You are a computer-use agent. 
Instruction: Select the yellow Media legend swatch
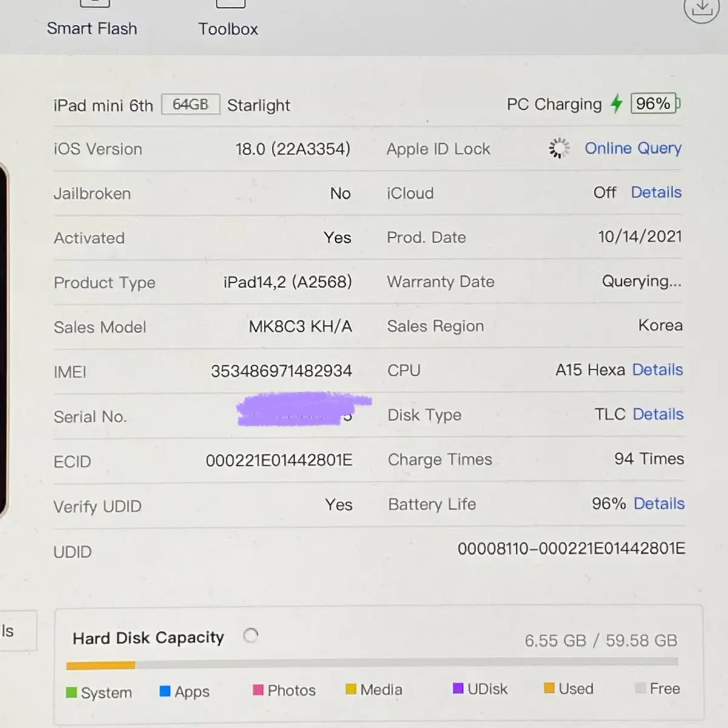point(351,689)
